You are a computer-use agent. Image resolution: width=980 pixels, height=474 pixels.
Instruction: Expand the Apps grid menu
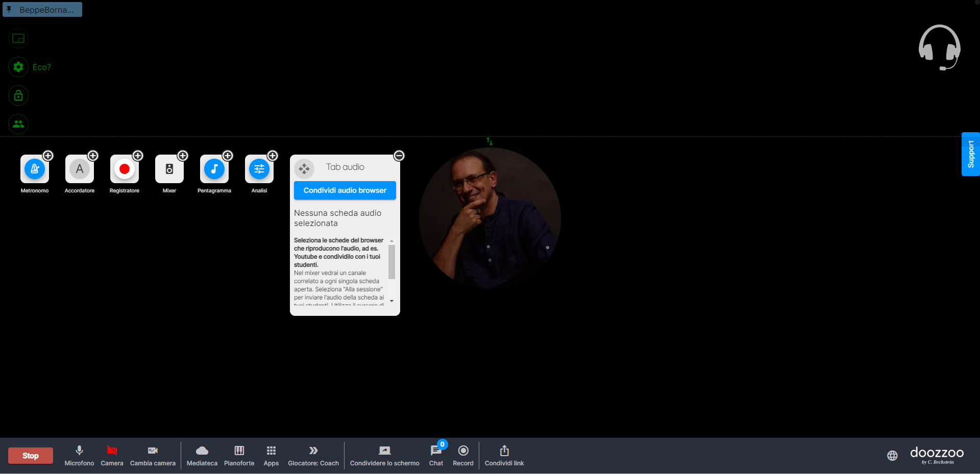(271, 451)
